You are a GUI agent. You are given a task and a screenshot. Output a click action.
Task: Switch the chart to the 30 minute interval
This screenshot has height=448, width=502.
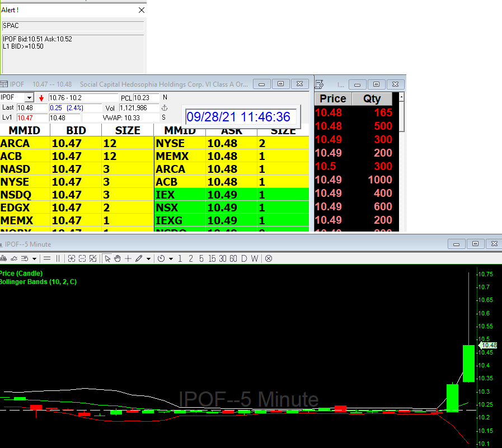[x=223, y=258]
